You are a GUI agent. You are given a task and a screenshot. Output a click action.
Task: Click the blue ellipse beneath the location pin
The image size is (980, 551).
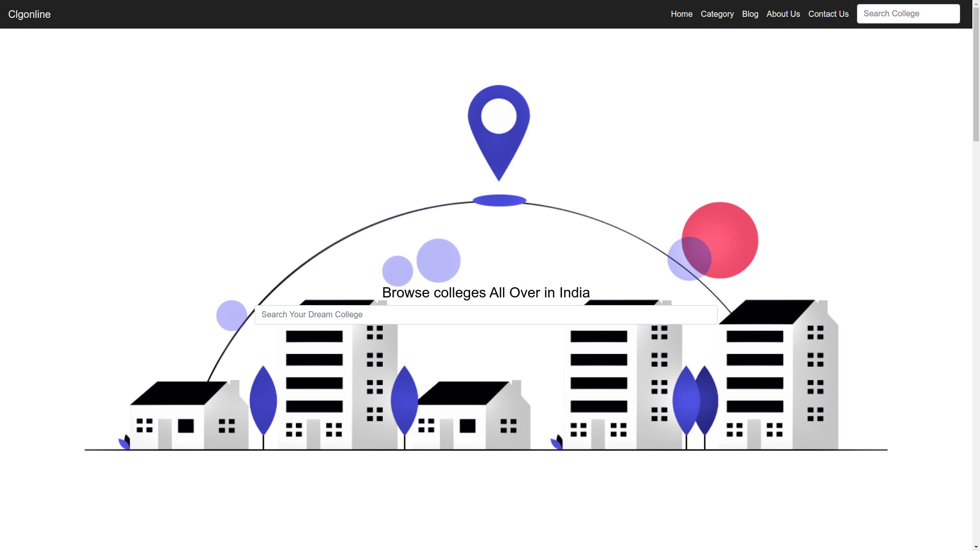tap(499, 201)
